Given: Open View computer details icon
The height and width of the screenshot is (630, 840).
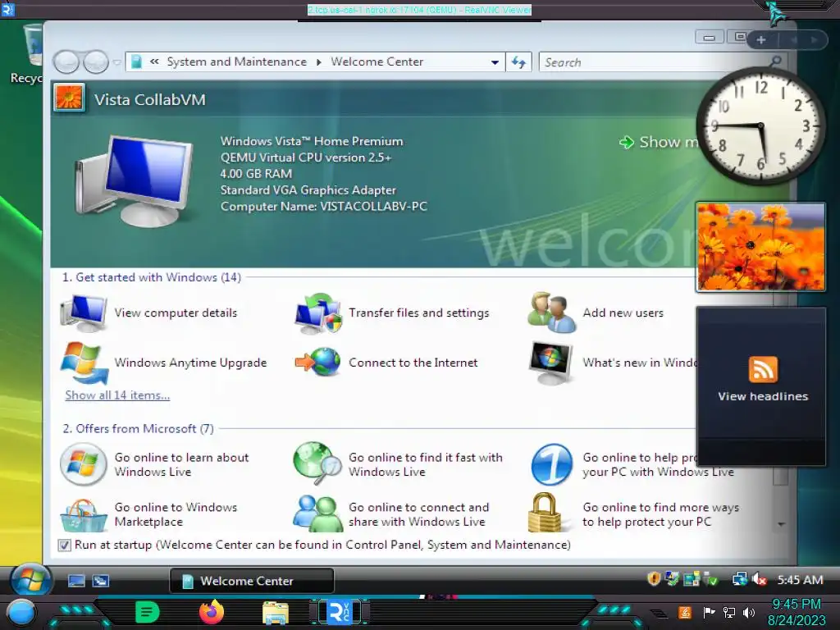Looking at the screenshot, I should (84, 313).
